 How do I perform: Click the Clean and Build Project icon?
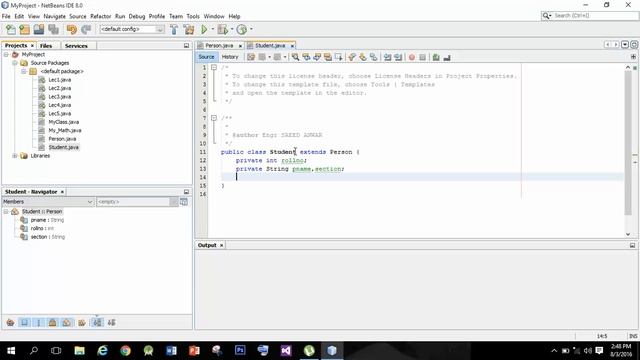(189, 29)
